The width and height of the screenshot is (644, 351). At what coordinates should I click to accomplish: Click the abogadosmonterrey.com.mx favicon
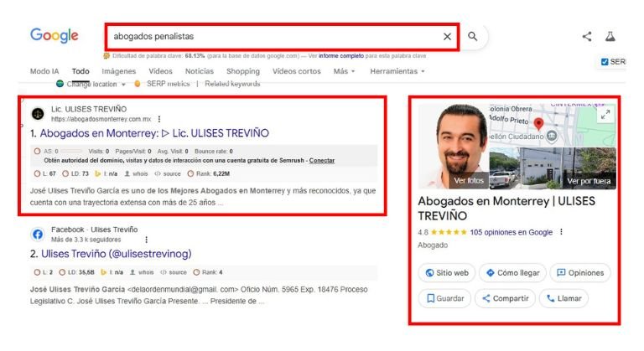point(38,114)
